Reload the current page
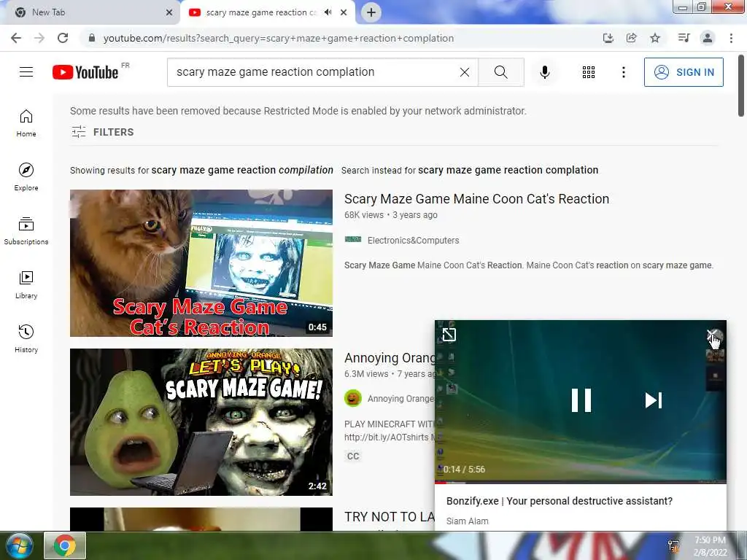 [63, 38]
